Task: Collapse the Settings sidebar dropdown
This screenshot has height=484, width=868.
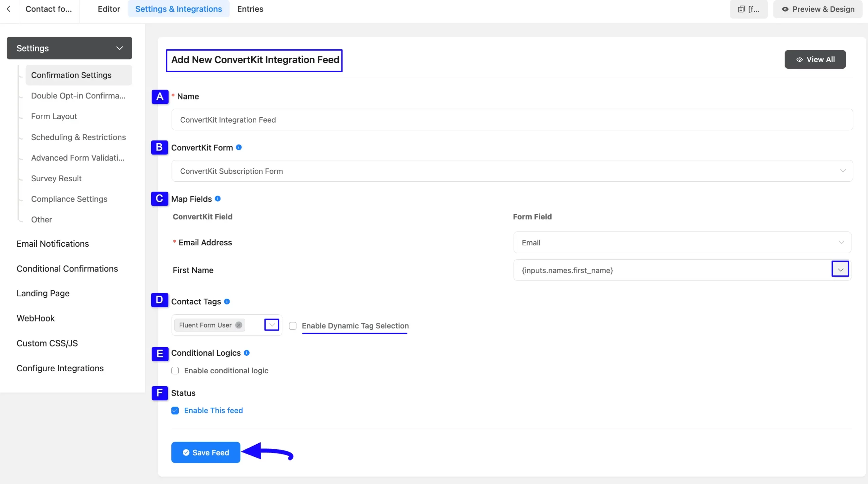Action: click(x=69, y=48)
